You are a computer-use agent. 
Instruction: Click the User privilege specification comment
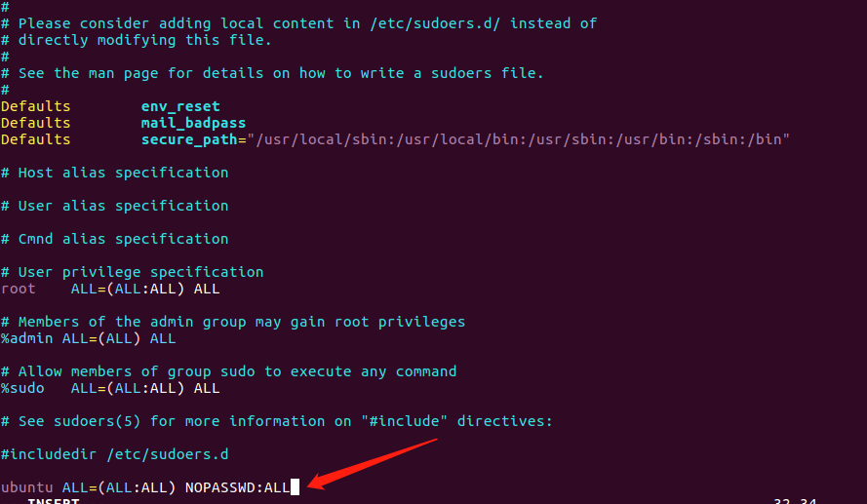pos(133,272)
